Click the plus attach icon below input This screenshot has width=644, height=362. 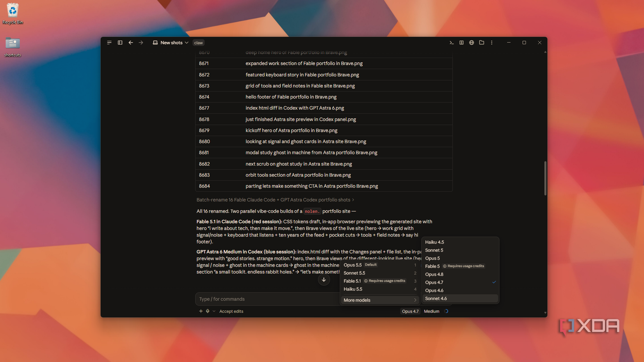point(201,311)
